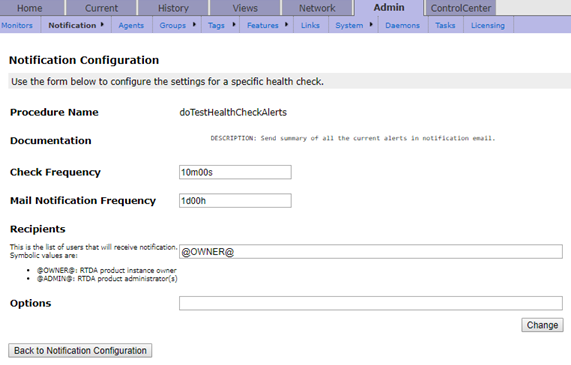
Task: Click the empty Options field
Action: (x=371, y=303)
